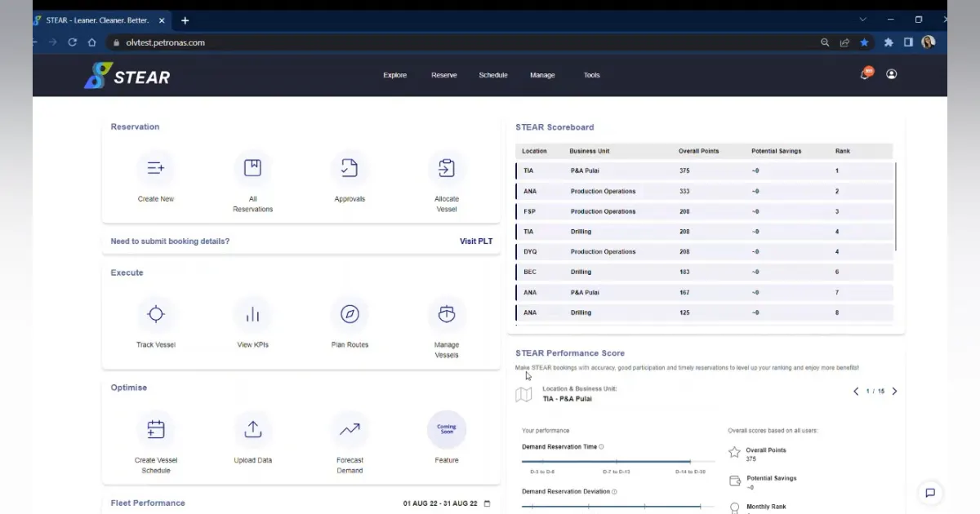
Task: Click the scoreboard vertical scrollbar
Action: (896, 206)
